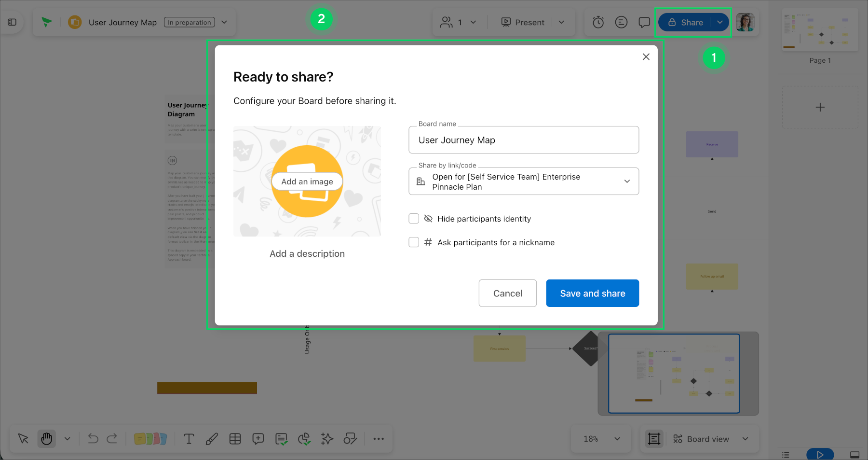The image size is (868, 460).
Task: Click the minimap viewport preview
Action: coord(674,373)
